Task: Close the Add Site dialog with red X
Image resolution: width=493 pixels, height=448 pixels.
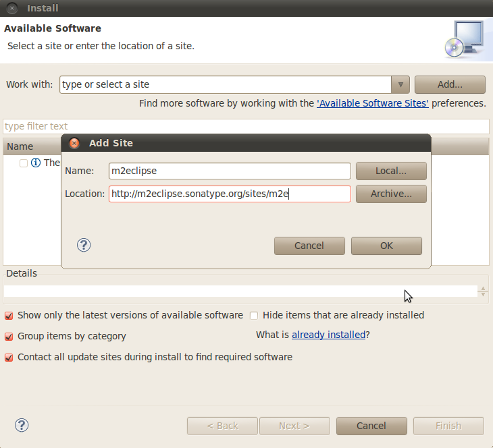Action: tap(74, 143)
